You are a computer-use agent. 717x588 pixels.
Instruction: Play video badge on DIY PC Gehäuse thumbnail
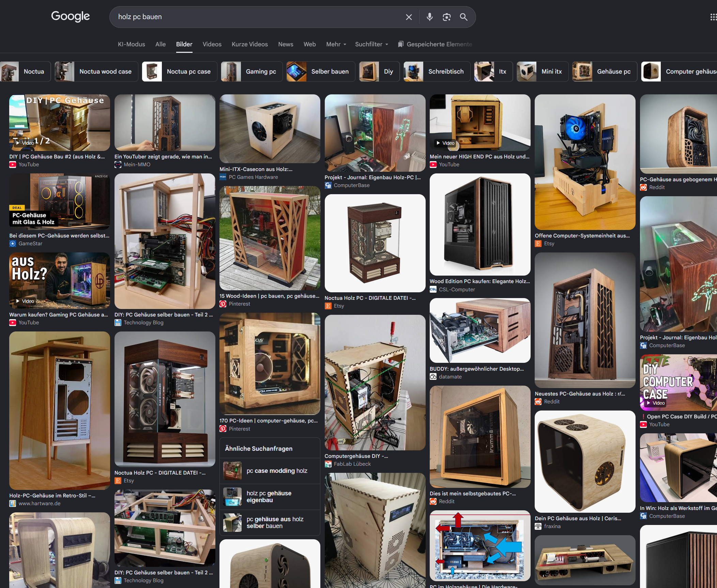[x=25, y=143]
